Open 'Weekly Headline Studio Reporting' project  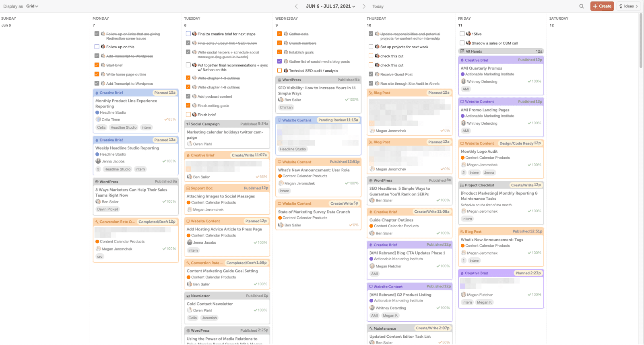click(x=127, y=148)
